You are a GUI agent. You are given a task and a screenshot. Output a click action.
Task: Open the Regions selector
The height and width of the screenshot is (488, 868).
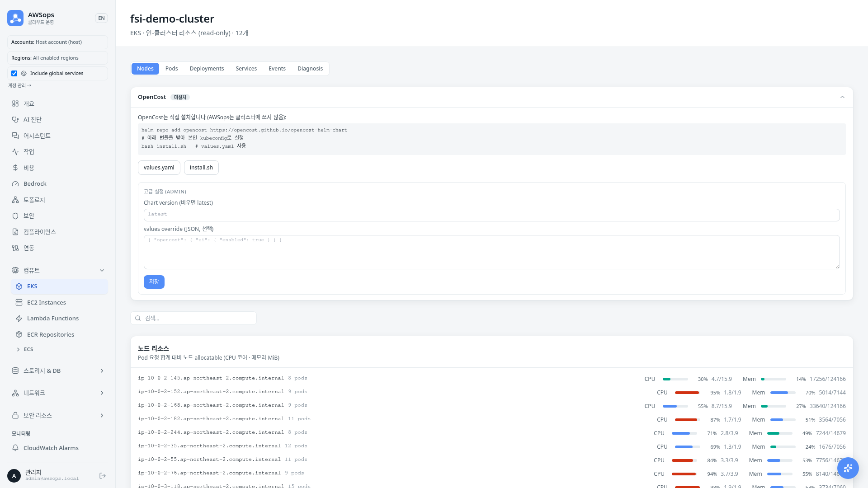tap(57, 58)
